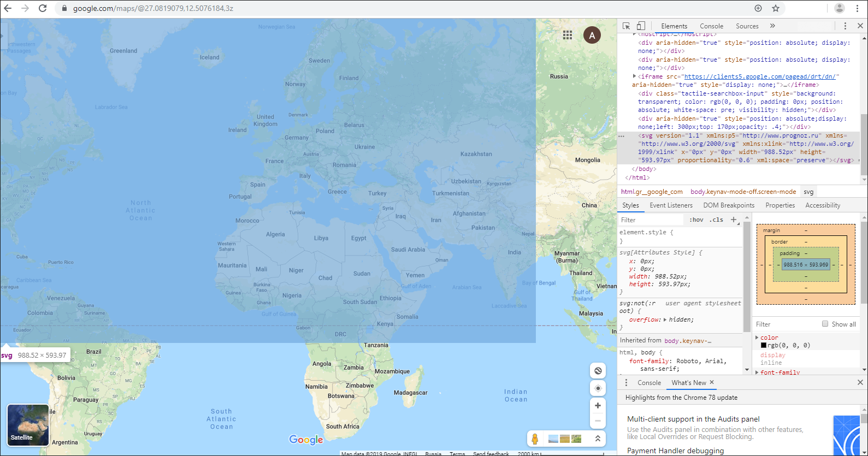Open the Accessibility tab
This screenshot has width=868, height=456.
pyautogui.click(x=823, y=205)
